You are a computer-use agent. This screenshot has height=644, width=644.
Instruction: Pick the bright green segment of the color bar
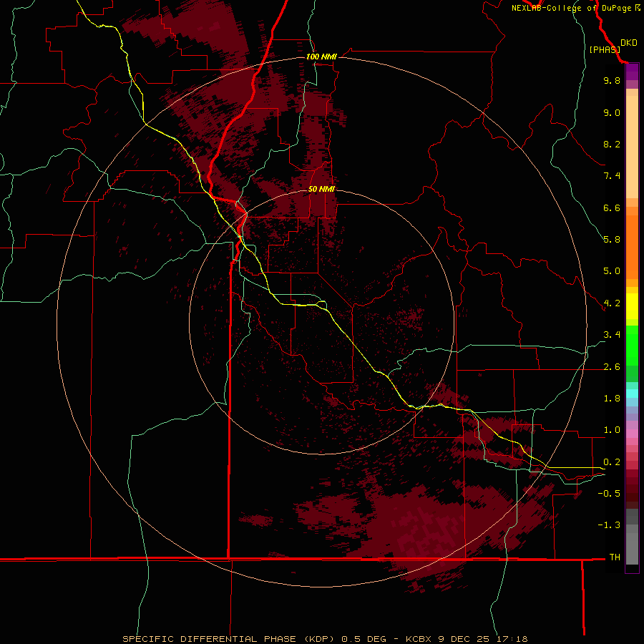tap(632, 346)
